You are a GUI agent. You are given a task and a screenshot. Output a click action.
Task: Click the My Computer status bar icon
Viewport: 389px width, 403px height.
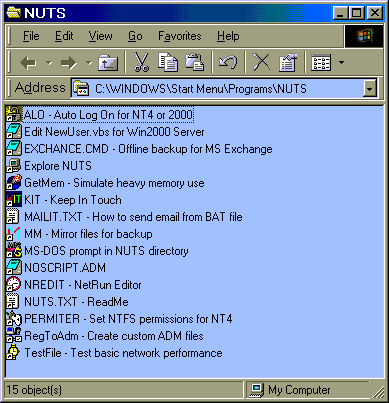click(x=257, y=390)
